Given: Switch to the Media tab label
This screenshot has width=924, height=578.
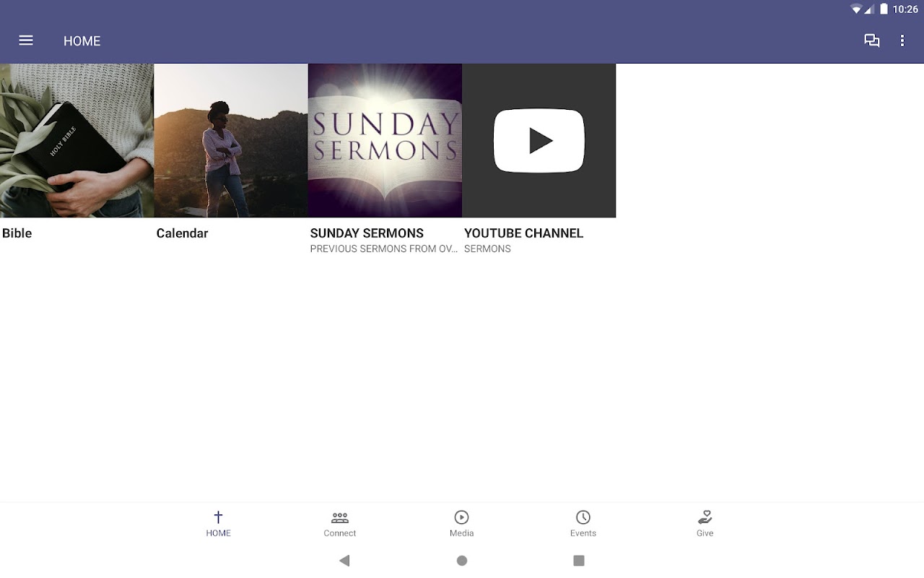Looking at the screenshot, I should coord(461,533).
